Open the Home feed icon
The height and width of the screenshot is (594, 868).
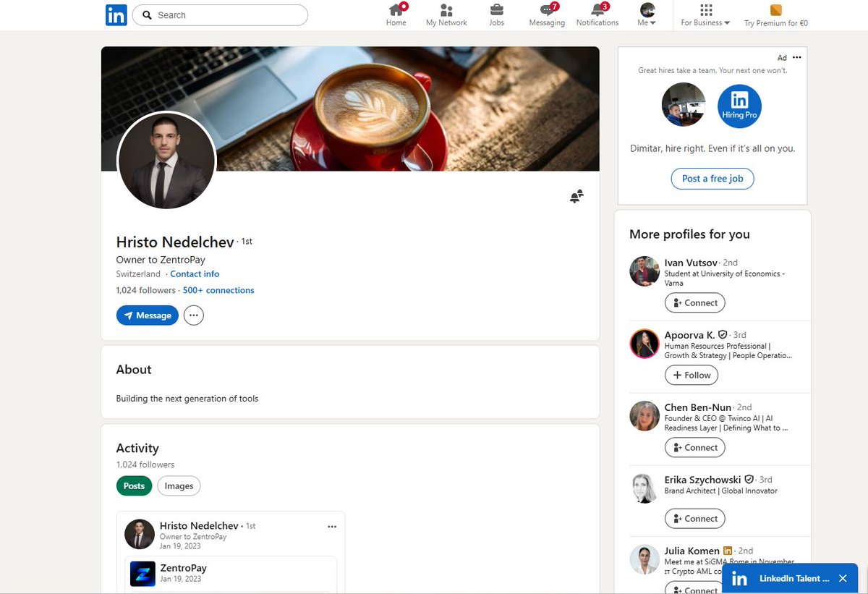tap(396, 10)
